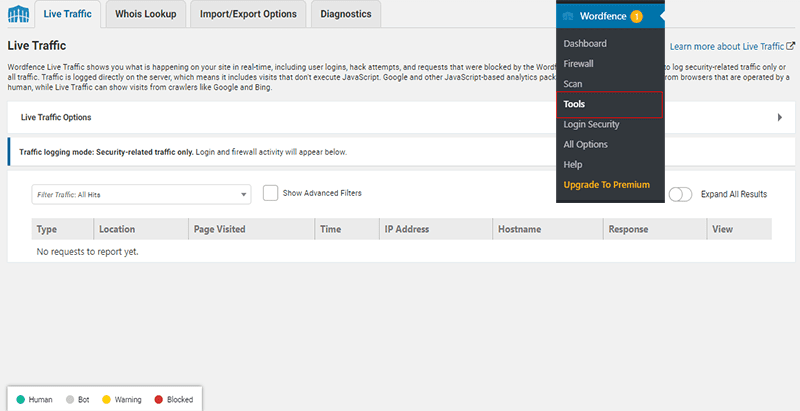Click the gray Bot legend dot
800x411 pixels.
point(70,400)
